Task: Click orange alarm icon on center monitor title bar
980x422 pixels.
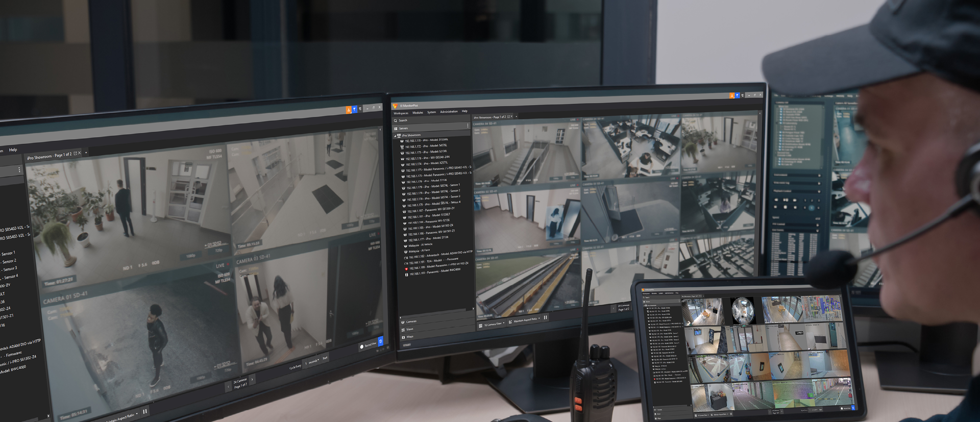Action: tap(732, 95)
